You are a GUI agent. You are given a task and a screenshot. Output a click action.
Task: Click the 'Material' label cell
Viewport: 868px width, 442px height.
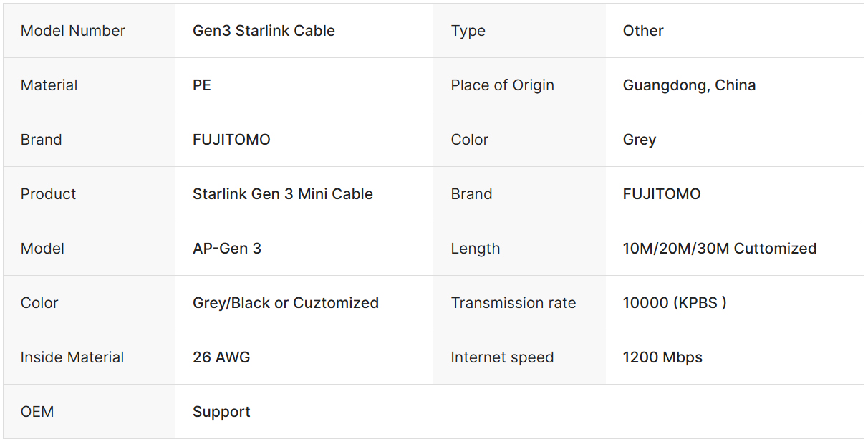(x=49, y=85)
